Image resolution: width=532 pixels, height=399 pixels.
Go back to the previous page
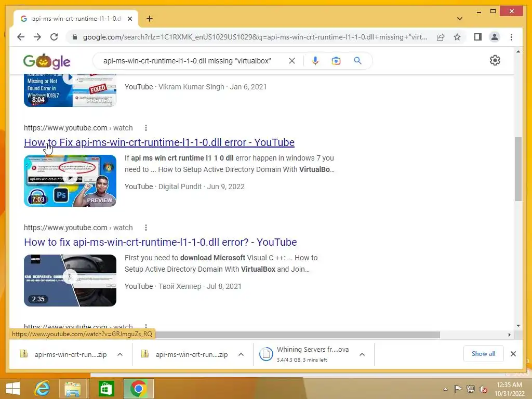[21, 37]
